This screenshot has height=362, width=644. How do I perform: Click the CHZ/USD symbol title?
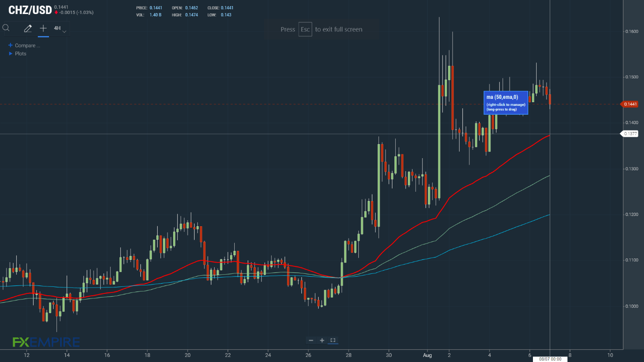pyautogui.click(x=30, y=10)
